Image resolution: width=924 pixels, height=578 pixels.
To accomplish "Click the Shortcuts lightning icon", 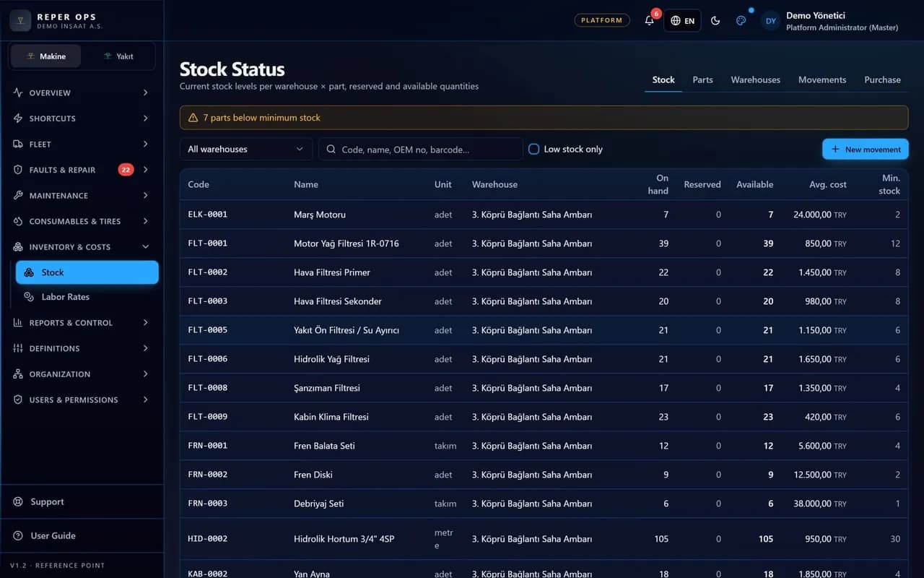I will click(18, 118).
